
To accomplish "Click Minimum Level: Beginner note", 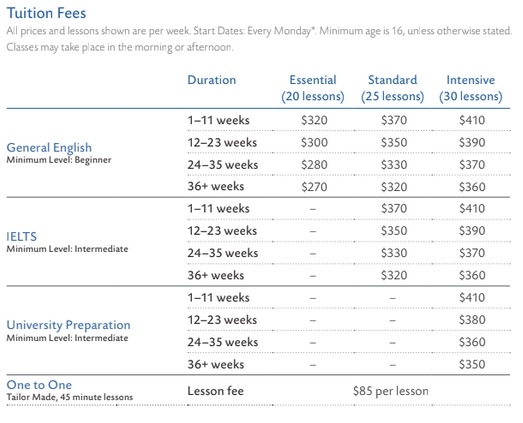I will [59, 160].
